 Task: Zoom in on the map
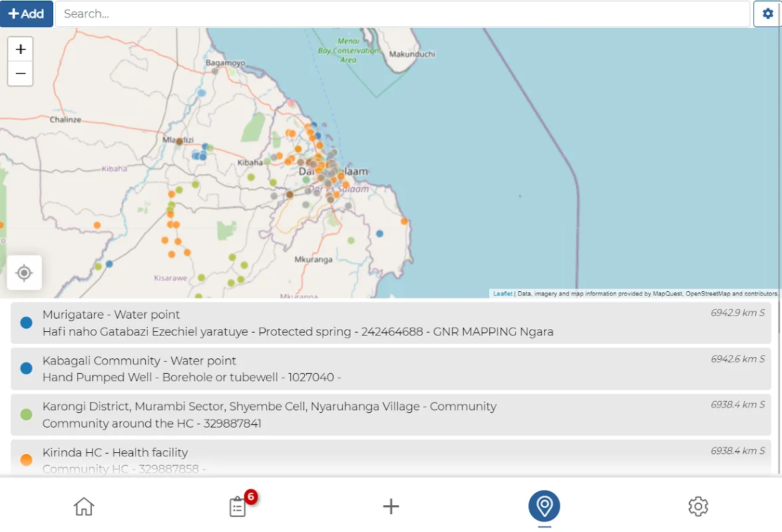tap(21, 49)
